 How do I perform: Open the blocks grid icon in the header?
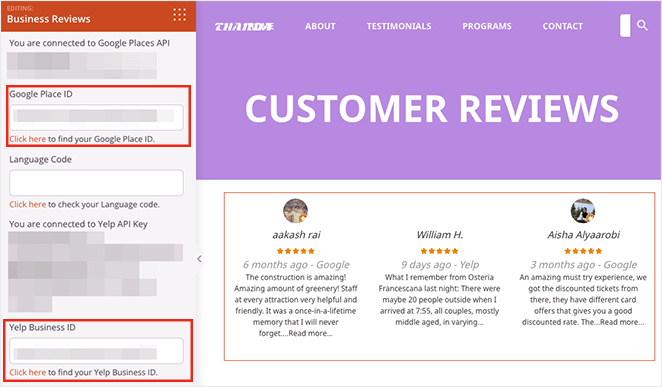click(179, 15)
